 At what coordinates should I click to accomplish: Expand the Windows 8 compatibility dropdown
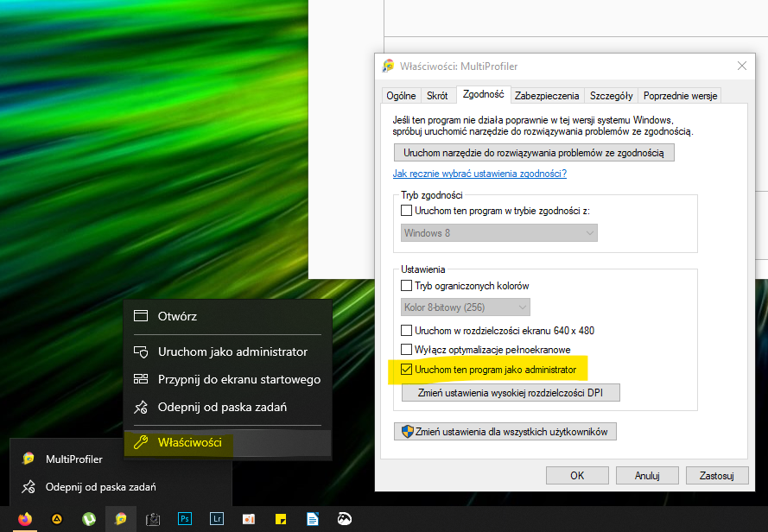pos(499,233)
